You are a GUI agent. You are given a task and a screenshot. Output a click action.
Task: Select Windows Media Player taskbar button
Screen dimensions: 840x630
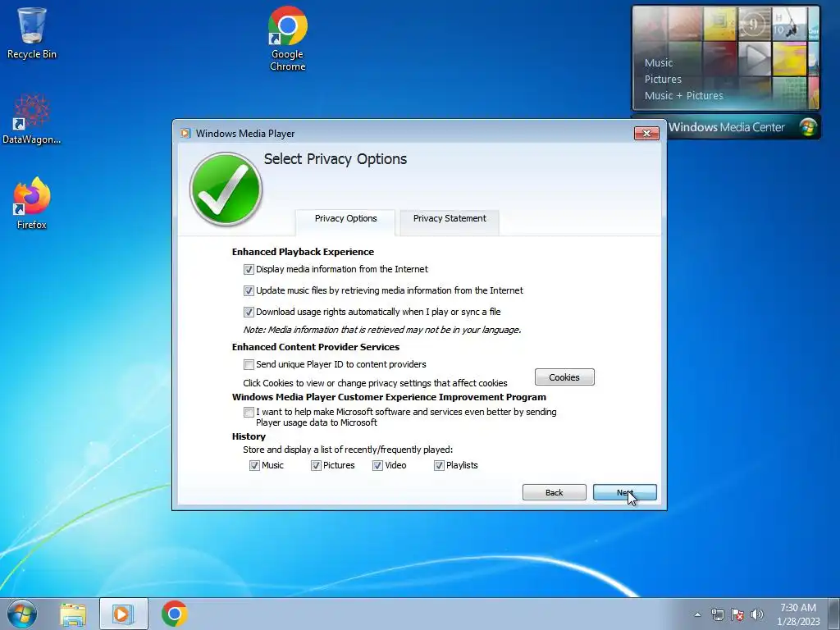123,614
